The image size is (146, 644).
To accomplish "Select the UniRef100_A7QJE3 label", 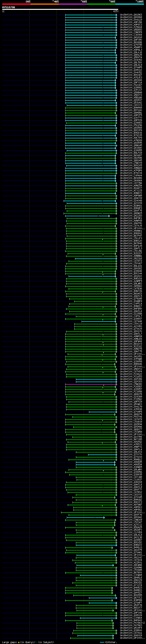I will 131,77.
